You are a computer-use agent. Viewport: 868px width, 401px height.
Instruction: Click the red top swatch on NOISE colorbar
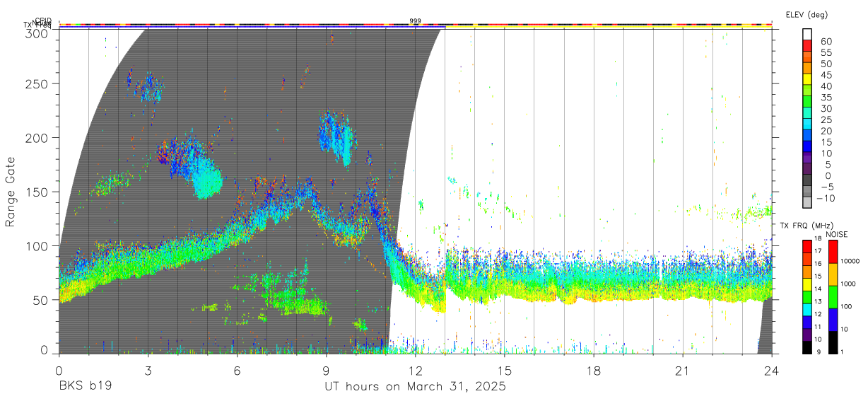[x=832, y=251]
